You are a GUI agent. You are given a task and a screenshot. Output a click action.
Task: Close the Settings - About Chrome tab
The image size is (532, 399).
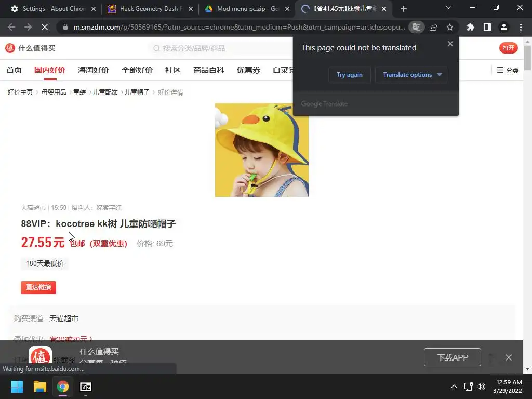click(94, 9)
